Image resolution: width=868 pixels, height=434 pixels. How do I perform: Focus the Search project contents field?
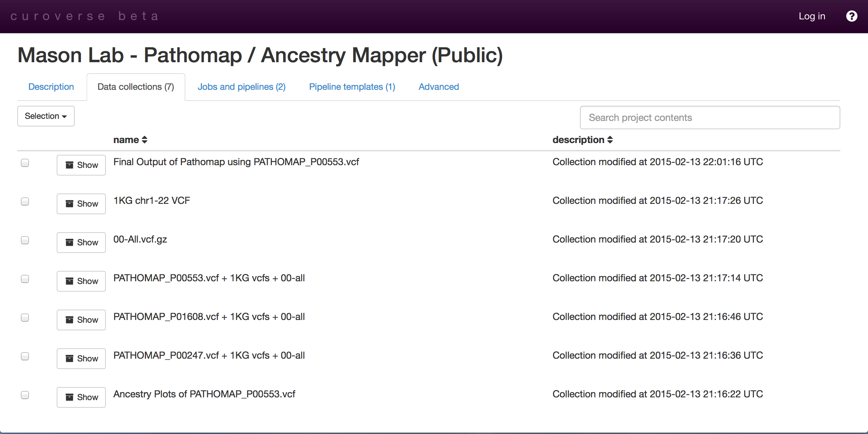710,117
